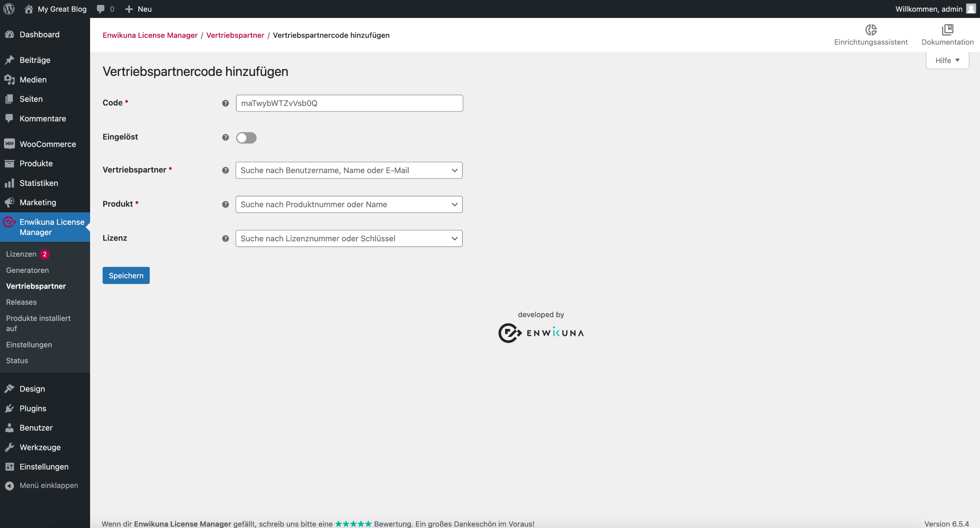Click into the Code input field

349,103
